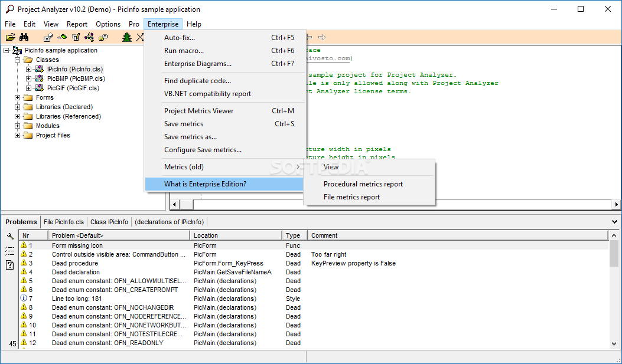Select the Dead procedure problem row
This screenshot has width=622, height=364.
314,263
